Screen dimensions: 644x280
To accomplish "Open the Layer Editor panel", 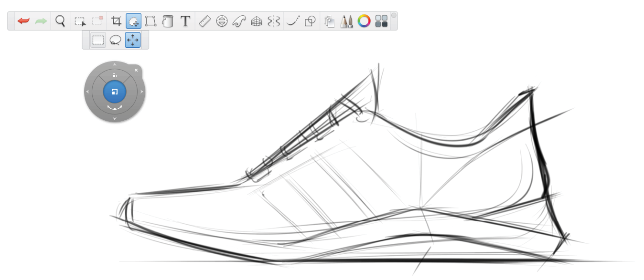I will pos(330,21).
